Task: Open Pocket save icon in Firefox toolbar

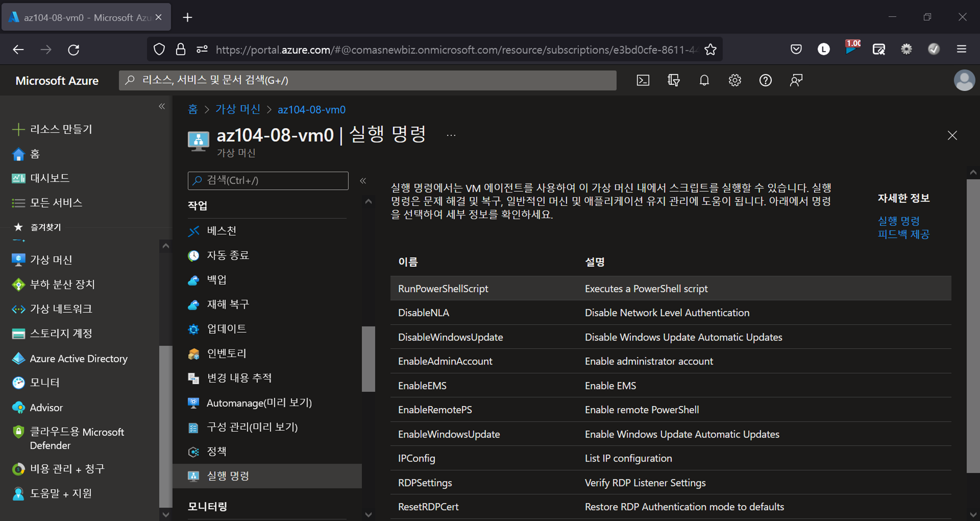Action: tap(796, 50)
